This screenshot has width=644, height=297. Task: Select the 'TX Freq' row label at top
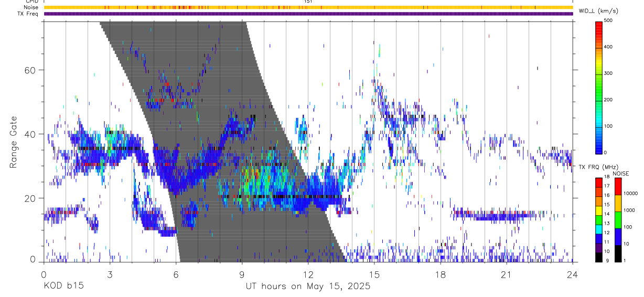point(28,14)
